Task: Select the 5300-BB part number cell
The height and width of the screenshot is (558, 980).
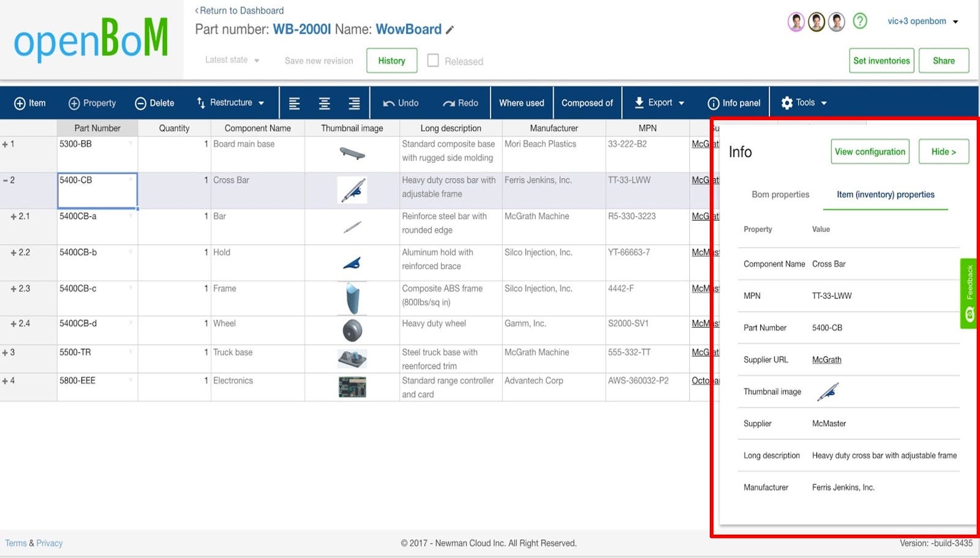Action: 97,154
